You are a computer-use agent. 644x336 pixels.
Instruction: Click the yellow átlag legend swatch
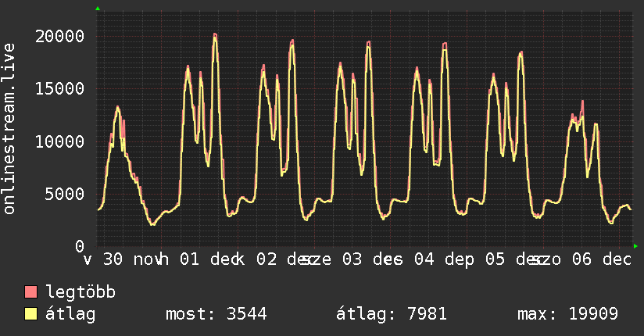coord(30,314)
